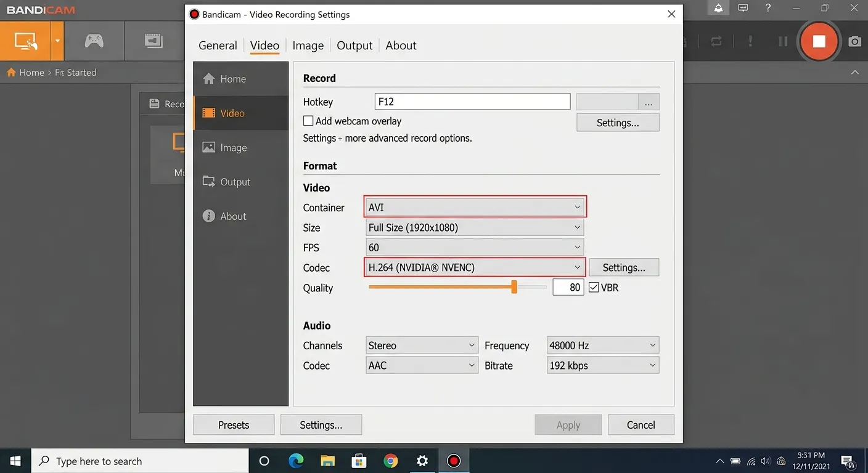Click the Quality value field showing 80
868x473 pixels.
tap(568, 288)
